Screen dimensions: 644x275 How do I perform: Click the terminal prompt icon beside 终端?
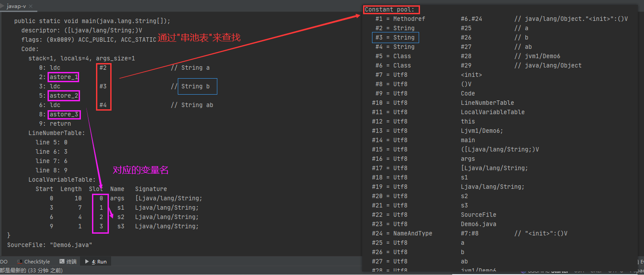pyautogui.click(x=62, y=262)
